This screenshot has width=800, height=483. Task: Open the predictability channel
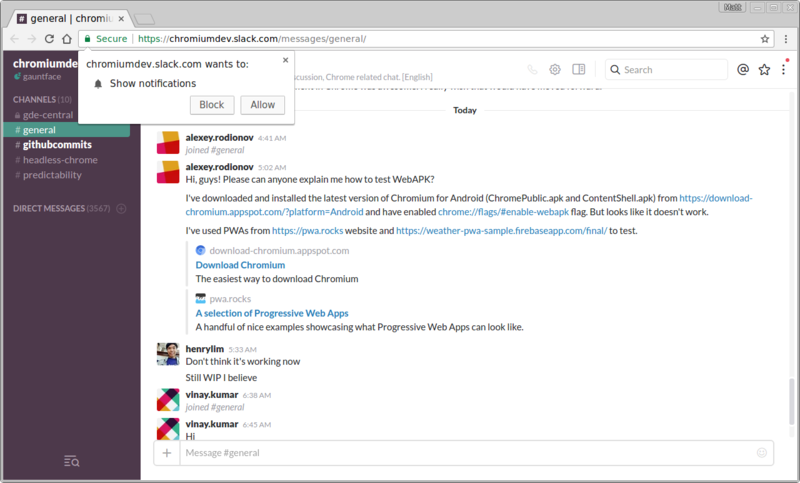[52, 175]
